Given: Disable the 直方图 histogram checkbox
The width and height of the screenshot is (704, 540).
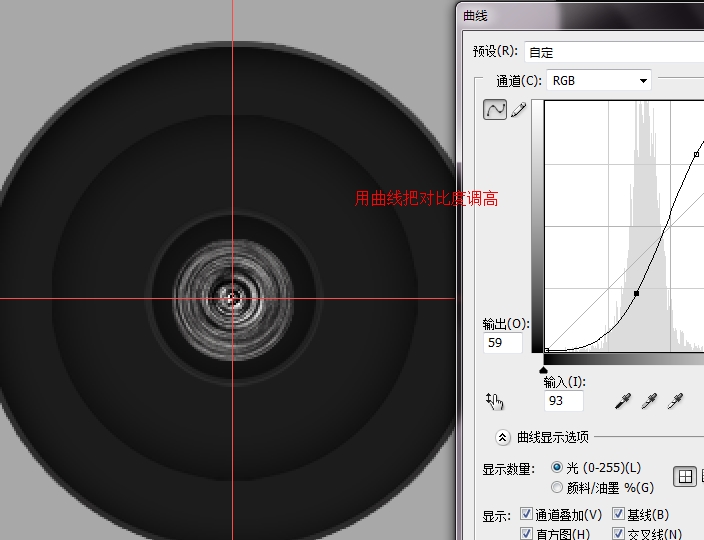Looking at the screenshot, I should pos(527,535).
